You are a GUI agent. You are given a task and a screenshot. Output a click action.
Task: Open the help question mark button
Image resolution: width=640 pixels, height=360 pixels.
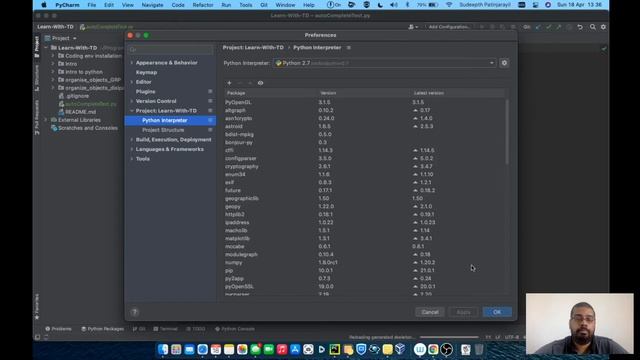pos(135,312)
